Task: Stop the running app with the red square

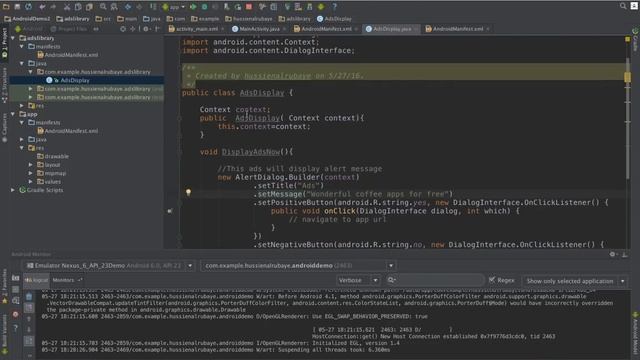Action: click(249, 7)
